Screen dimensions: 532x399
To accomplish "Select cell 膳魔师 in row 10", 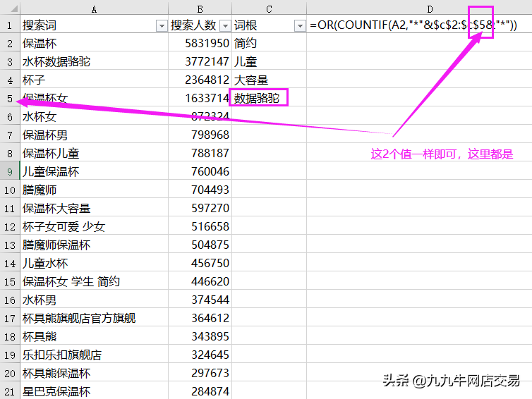I will pyautogui.click(x=94, y=190).
